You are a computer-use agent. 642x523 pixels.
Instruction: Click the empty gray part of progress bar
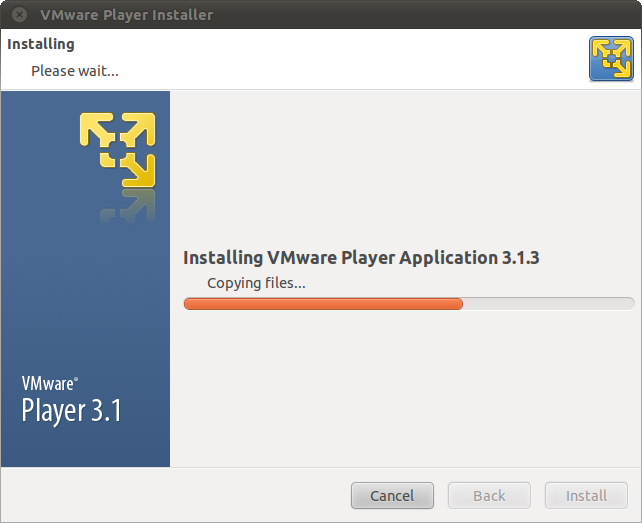pyautogui.click(x=548, y=303)
